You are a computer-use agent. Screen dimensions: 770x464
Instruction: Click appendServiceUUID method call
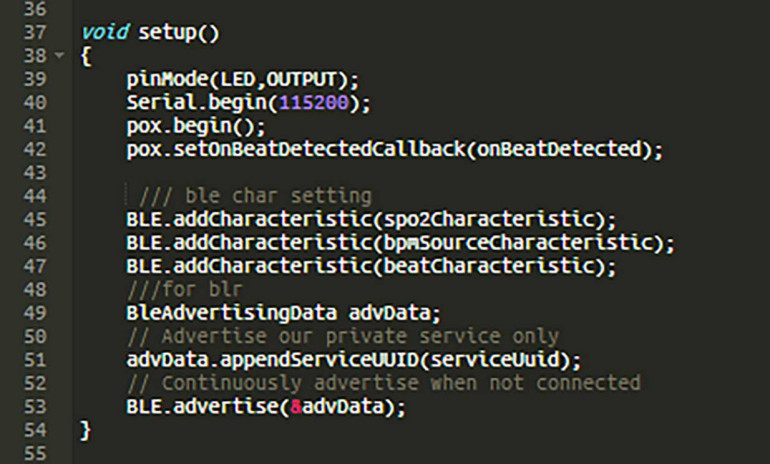click(x=319, y=360)
